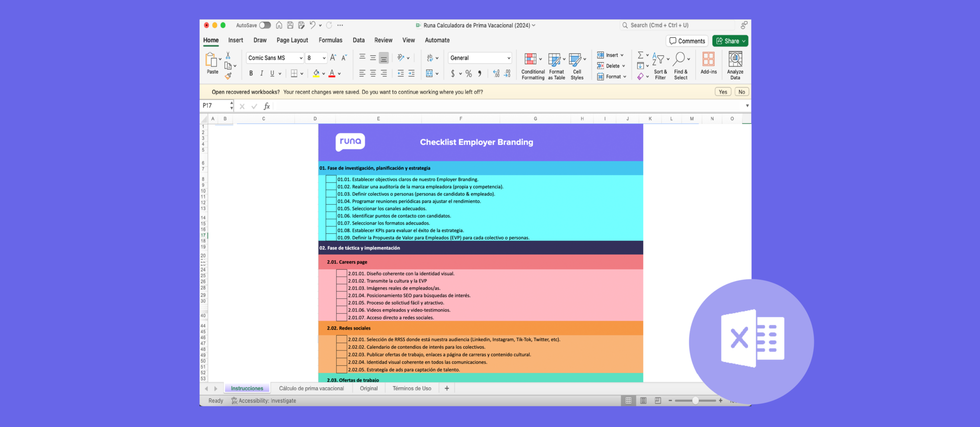Open the three-dots more commands icon
980x427 pixels.
(340, 25)
